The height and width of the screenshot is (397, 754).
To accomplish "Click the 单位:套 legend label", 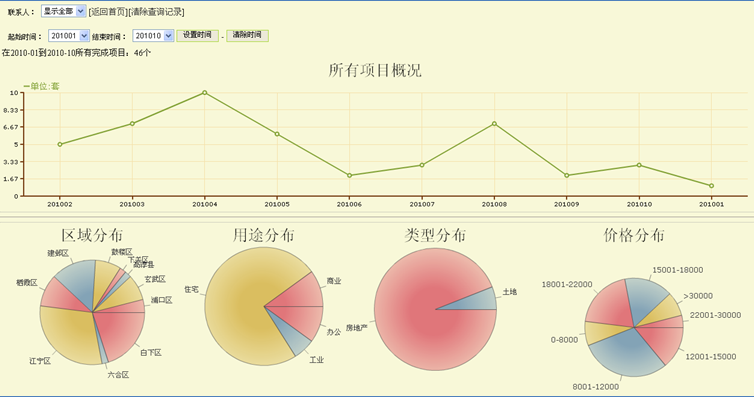I will click(x=41, y=87).
